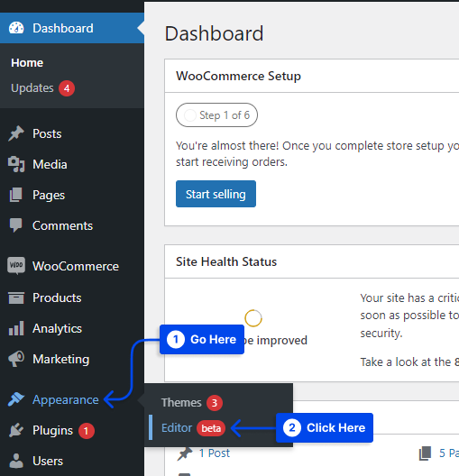Screen dimensions: 459x476
Task: Click the Marketing megaphone icon
Action: click(16, 359)
